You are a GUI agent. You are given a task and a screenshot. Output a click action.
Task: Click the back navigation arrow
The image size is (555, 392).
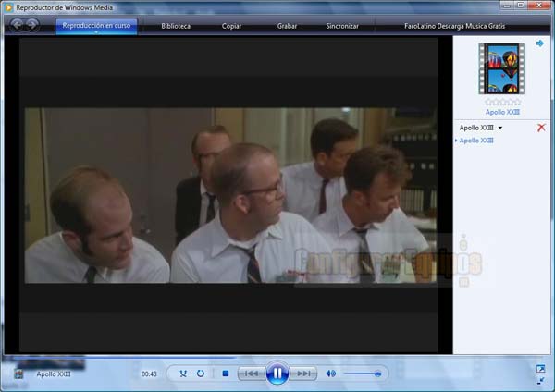pos(17,24)
